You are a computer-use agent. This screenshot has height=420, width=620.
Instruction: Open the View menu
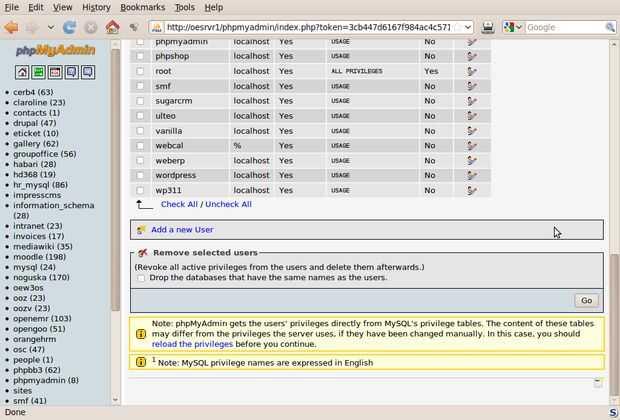(x=62, y=8)
